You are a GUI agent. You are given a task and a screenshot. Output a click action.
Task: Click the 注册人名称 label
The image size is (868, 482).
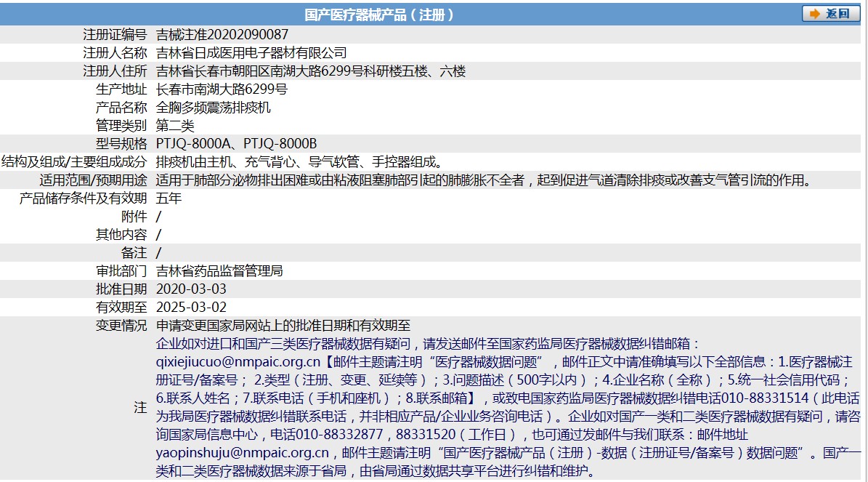click(115, 52)
